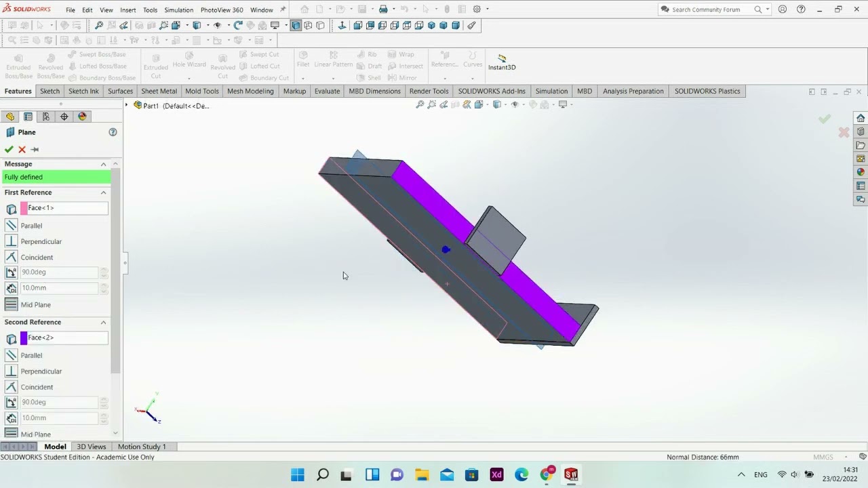Select Shaded With Edges display style in the top toolbar
The image size is (868, 488).
(296, 25)
